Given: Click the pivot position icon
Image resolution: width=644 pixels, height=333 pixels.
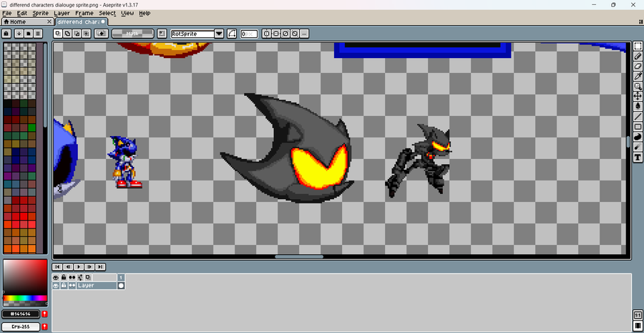Looking at the screenshot, I should (162, 34).
